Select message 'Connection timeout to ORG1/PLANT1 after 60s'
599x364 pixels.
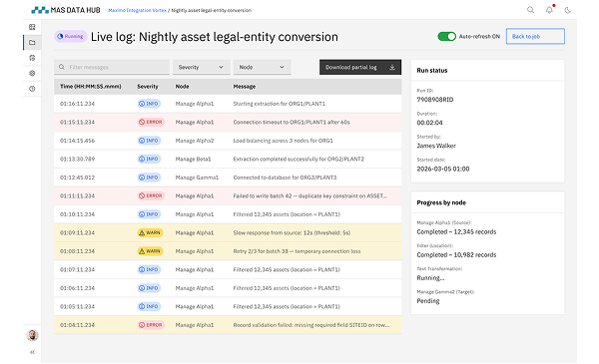(292, 122)
